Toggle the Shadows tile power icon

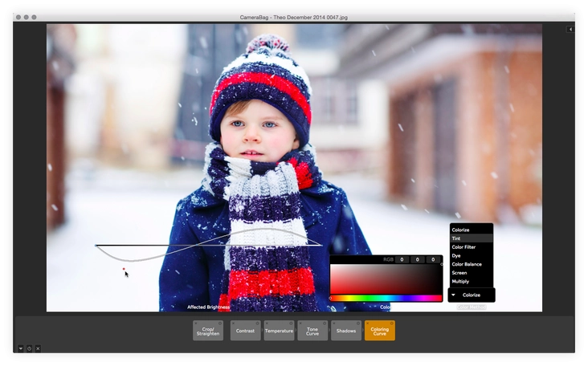(x=358, y=323)
